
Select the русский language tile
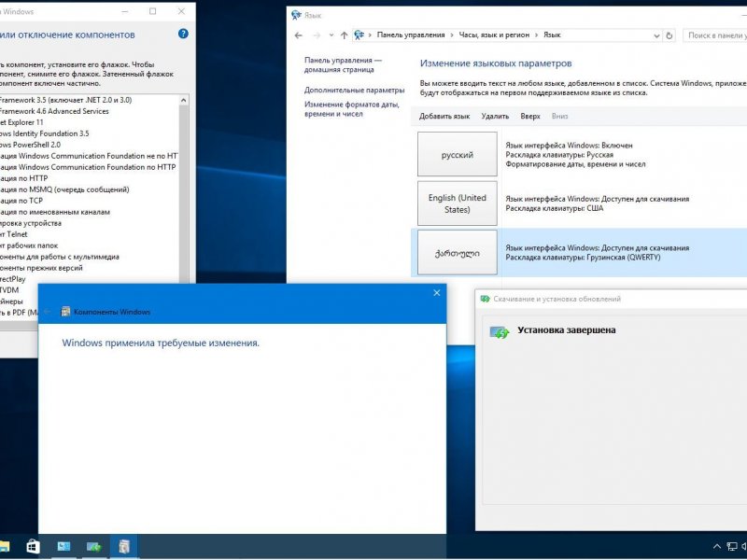tap(458, 155)
